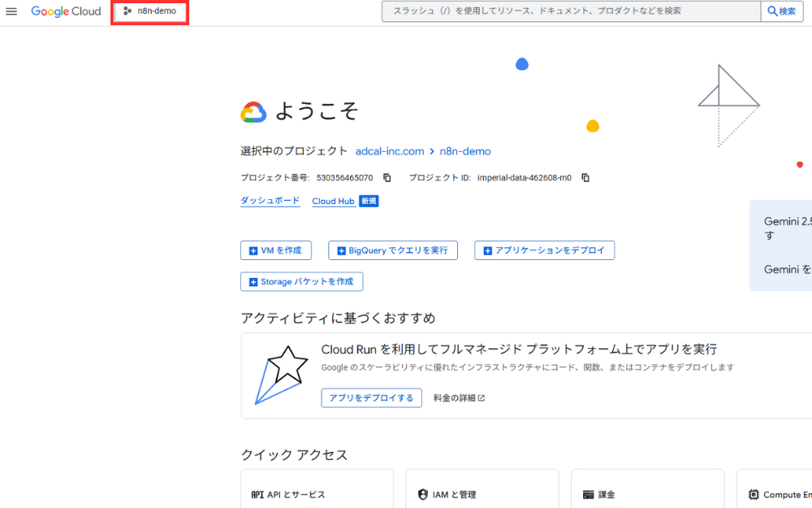The width and height of the screenshot is (812, 508).
Task: Click the Gemini 2.5 promo panel
Action: point(781,245)
